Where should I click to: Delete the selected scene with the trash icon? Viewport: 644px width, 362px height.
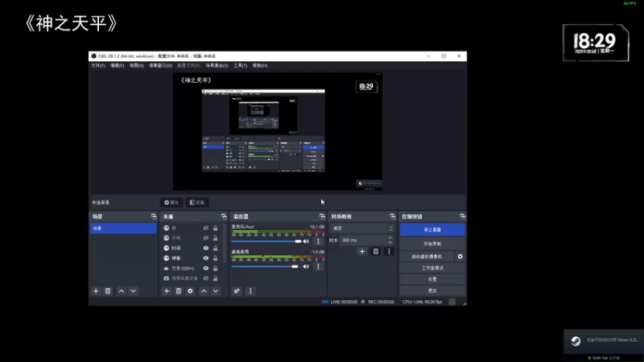(108, 291)
